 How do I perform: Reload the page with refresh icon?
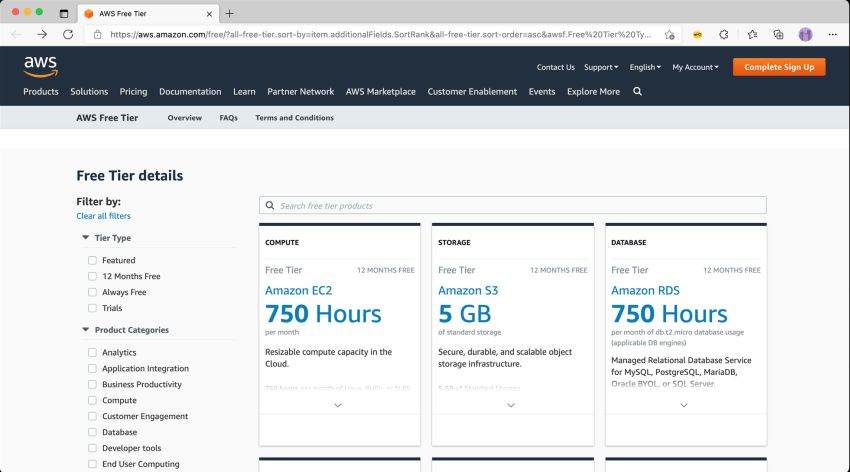[x=68, y=34]
